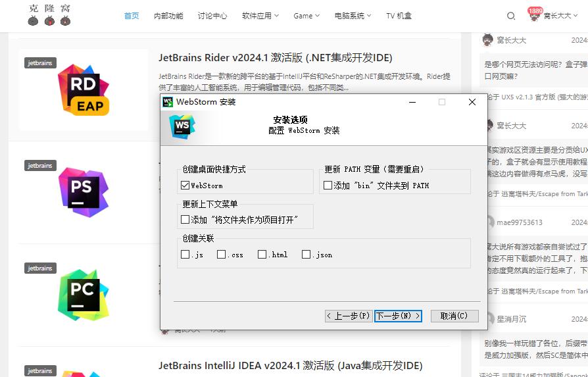
Task: Check the .html file association
Action: [x=262, y=255]
